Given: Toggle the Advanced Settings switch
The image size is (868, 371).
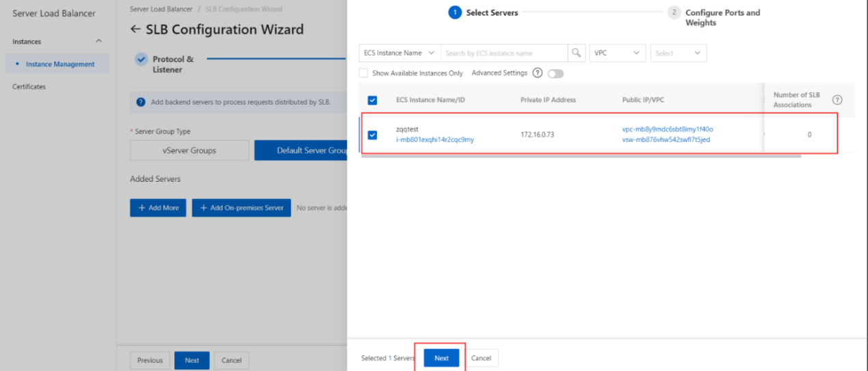Looking at the screenshot, I should [x=555, y=74].
